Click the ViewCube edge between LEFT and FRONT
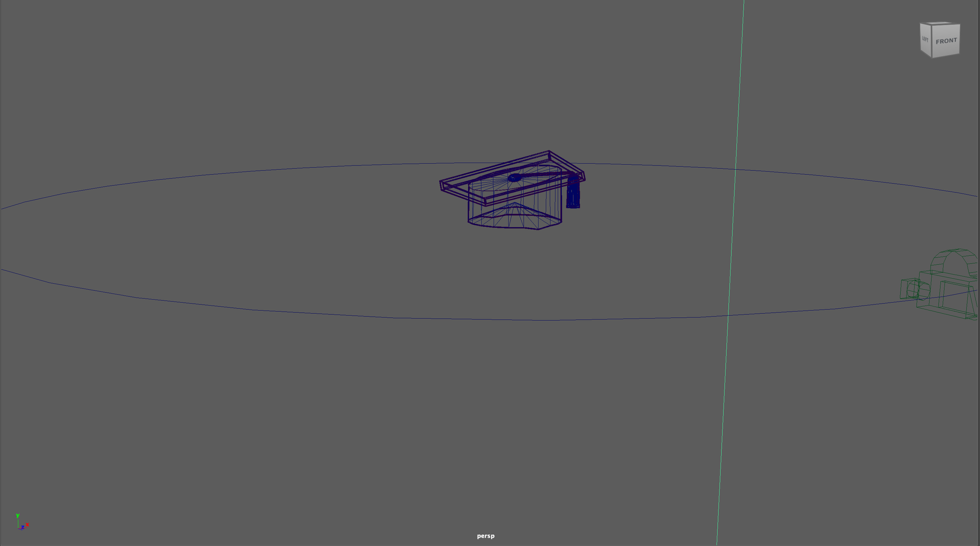This screenshot has height=546, width=980. [932, 41]
